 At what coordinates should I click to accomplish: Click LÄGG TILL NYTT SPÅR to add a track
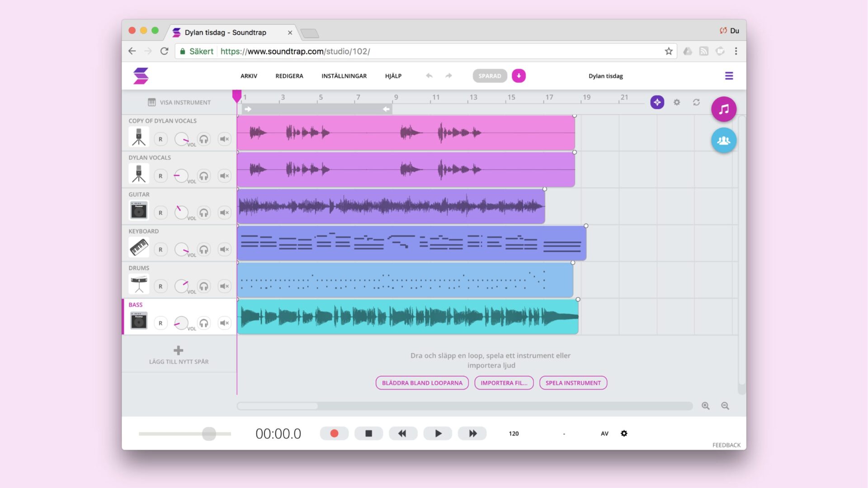(179, 355)
